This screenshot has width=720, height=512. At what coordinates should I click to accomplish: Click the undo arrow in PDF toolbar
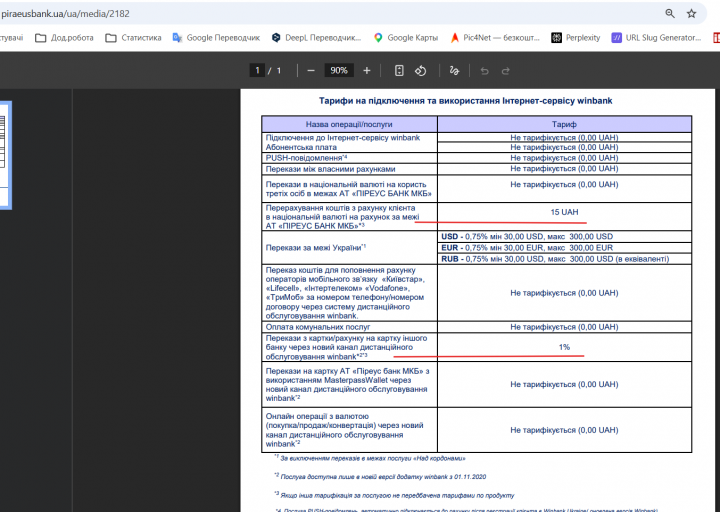[484, 71]
